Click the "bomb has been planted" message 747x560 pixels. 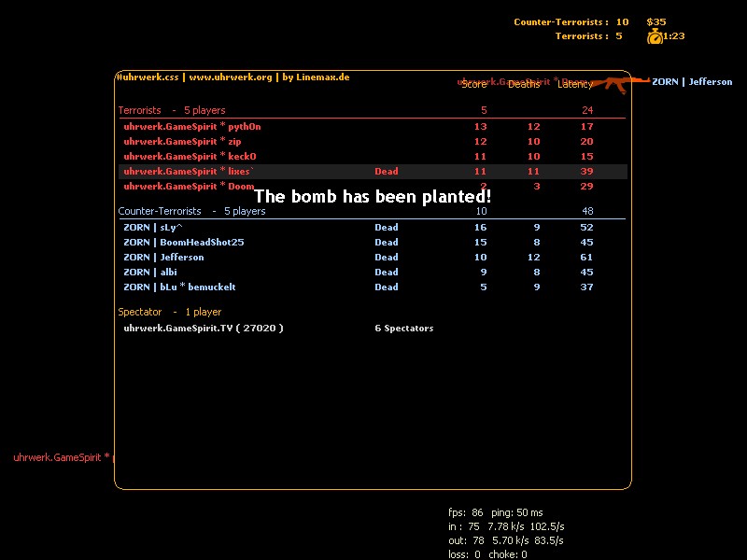pos(373,197)
